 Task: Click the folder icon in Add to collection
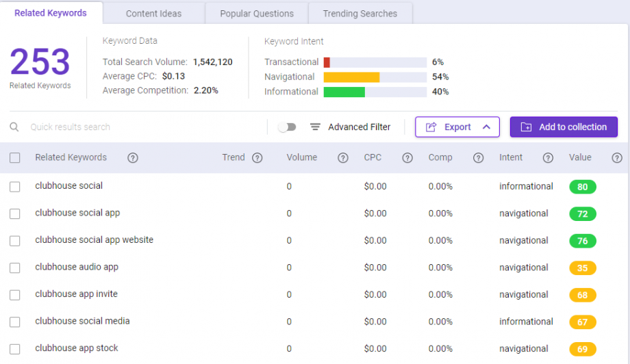tap(526, 127)
